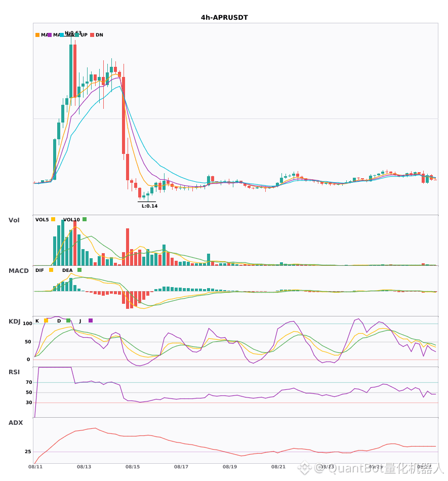448x481 pixels.
Task: Click the 08/21 date axis label
Action: pyautogui.click(x=278, y=467)
